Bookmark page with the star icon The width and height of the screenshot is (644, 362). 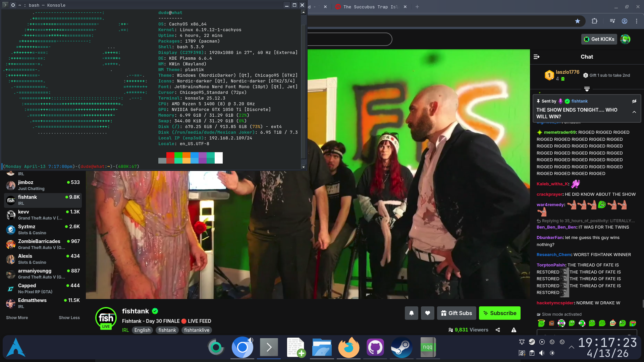[577, 21]
